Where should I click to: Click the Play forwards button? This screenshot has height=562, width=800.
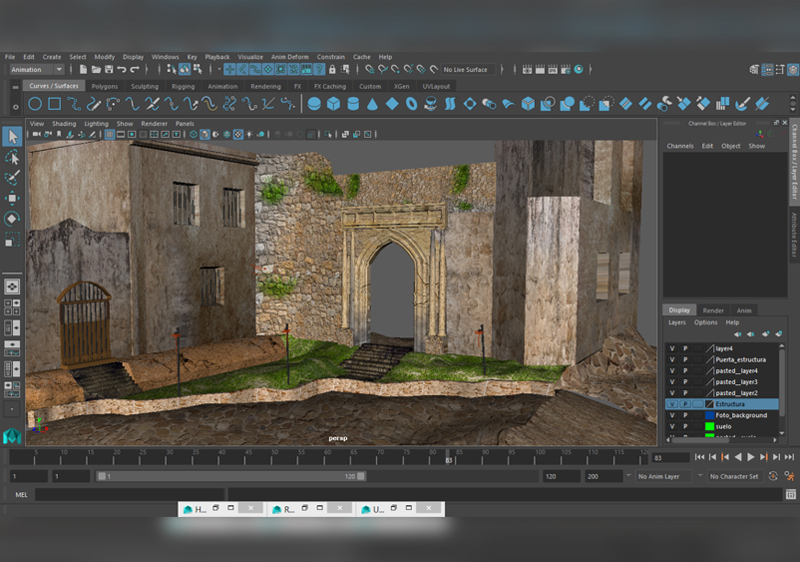click(751, 457)
